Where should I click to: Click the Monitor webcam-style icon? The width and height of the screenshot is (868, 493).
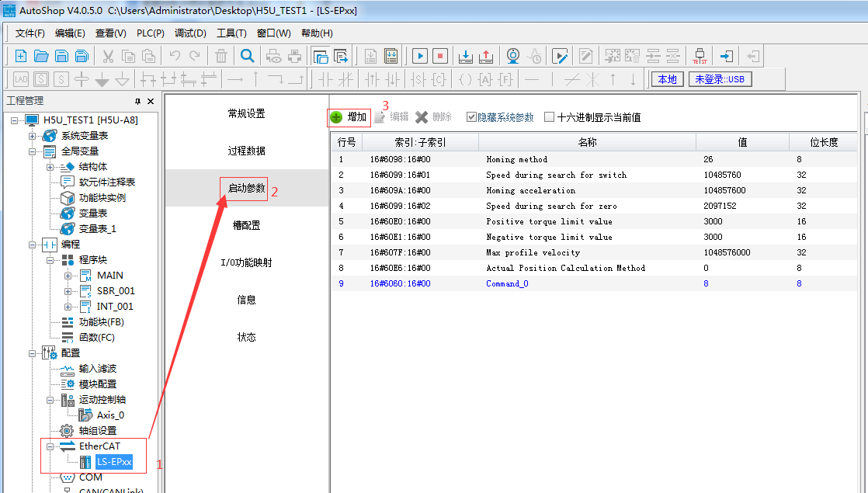513,56
